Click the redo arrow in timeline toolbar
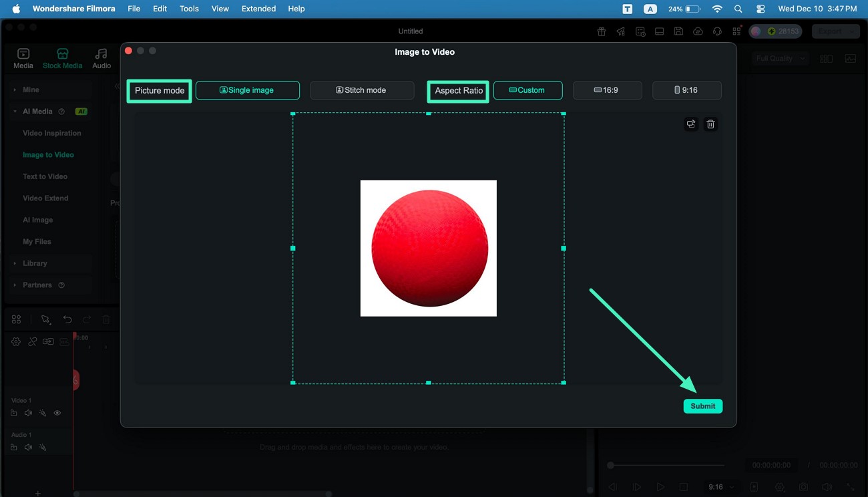 point(87,320)
